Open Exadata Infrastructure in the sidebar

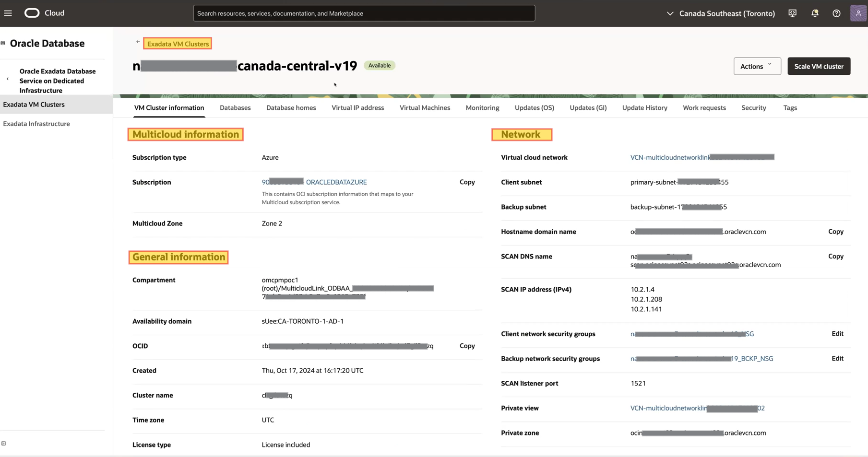tap(36, 124)
